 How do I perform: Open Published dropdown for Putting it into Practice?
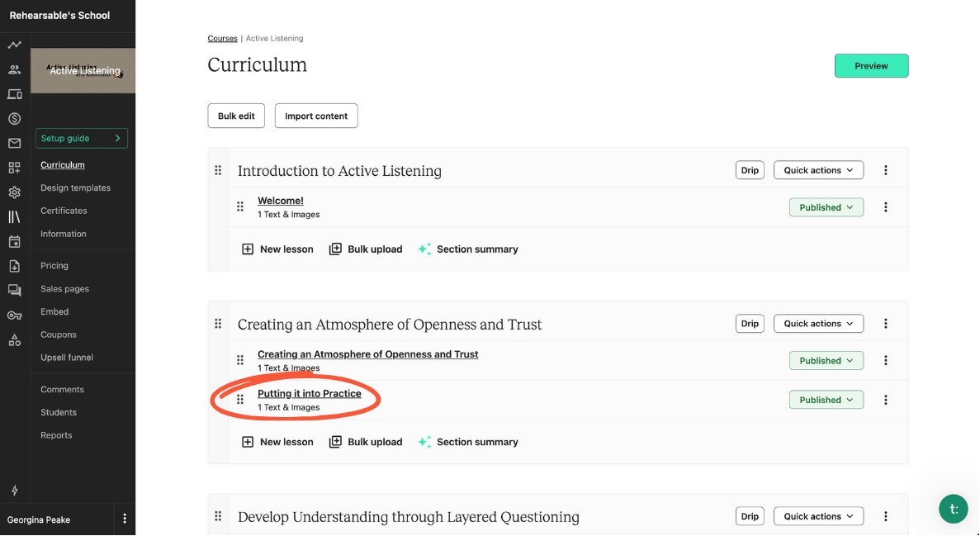[x=826, y=400]
